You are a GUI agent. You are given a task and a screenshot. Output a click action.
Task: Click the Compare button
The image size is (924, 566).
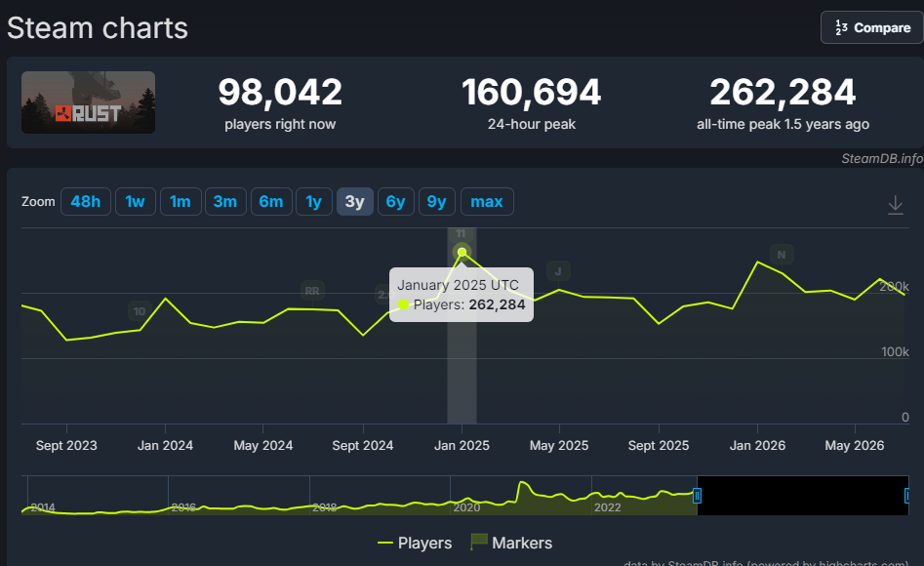(x=872, y=27)
